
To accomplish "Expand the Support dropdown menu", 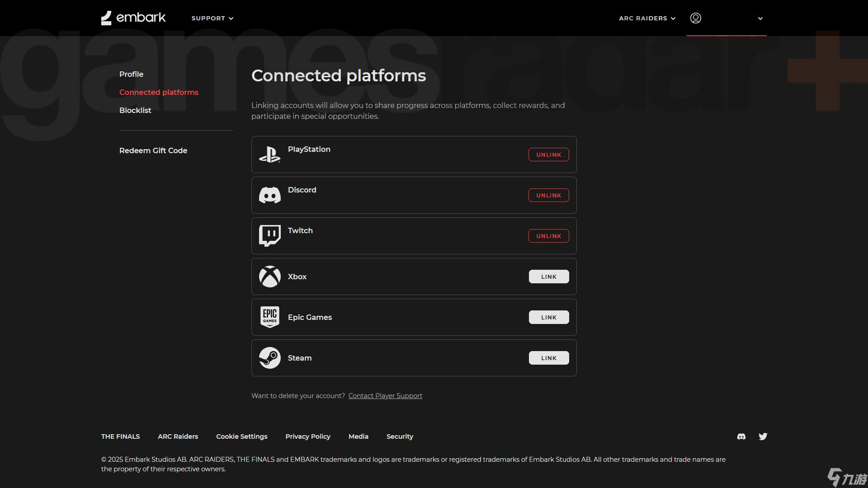I will point(212,19).
